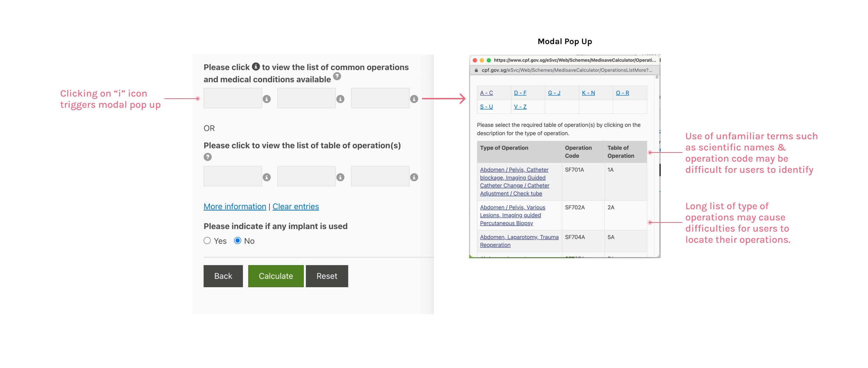Click table of operation value 2A
868x368 pixels.
click(x=611, y=208)
